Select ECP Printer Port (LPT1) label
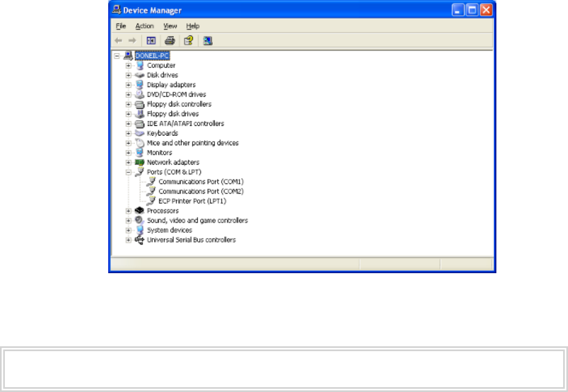Viewport: 568px width, 392px height. (192, 201)
